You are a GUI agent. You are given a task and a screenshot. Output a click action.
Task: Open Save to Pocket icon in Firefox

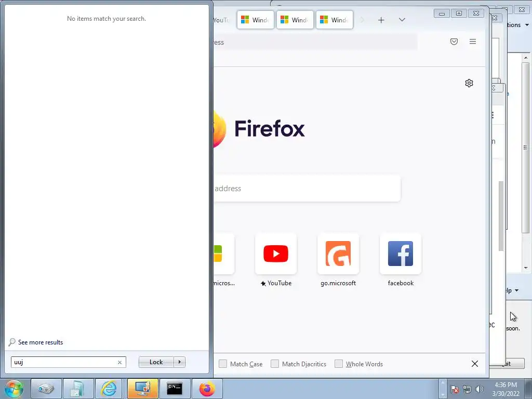click(x=454, y=42)
